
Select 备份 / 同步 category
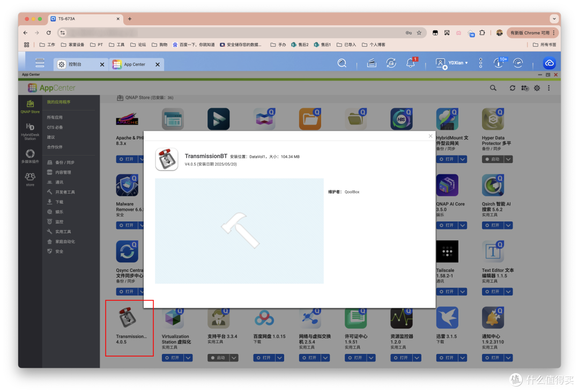coord(61,162)
